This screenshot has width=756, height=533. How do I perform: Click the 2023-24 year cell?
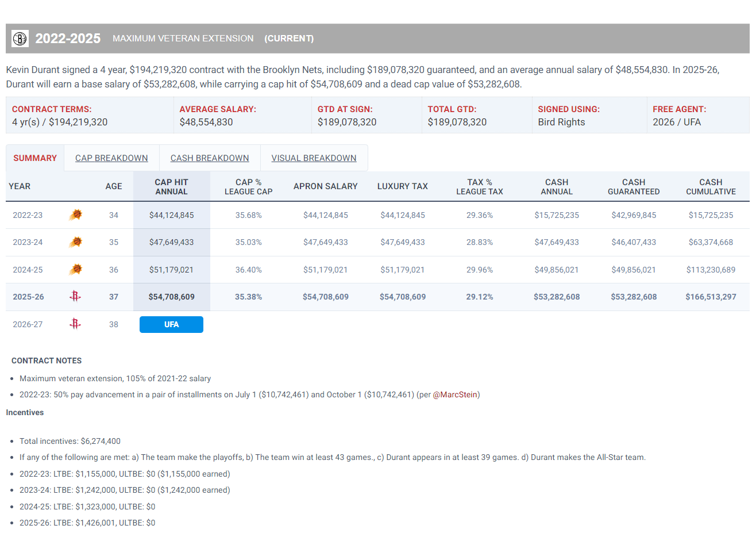(x=28, y=242)
